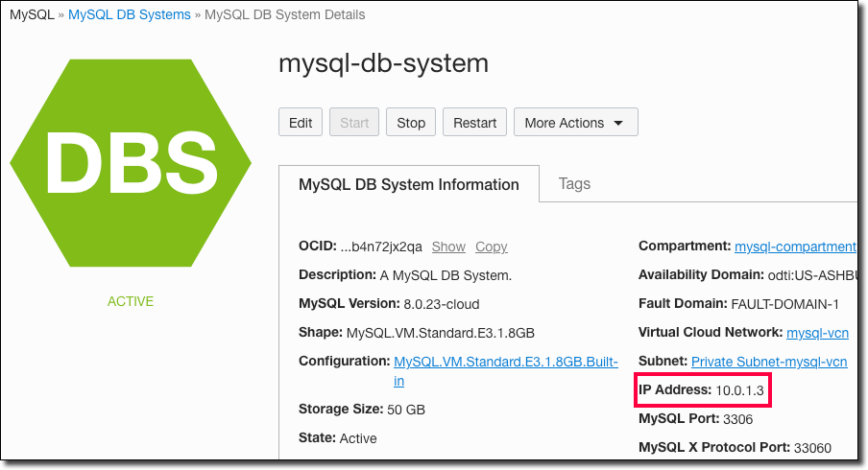This screenshot has height=470, width=868.
Task: Select the MySQL DB System Information tab
Action: pos(409,184)
